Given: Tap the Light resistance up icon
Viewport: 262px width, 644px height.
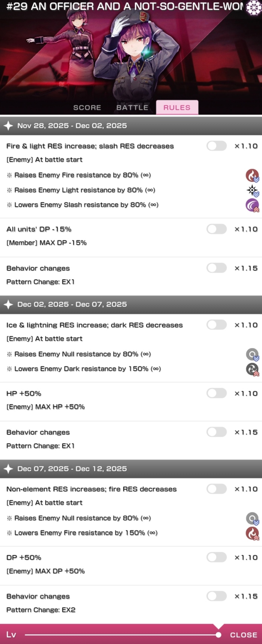Looking at the screenshot, I should coord(252,190).
